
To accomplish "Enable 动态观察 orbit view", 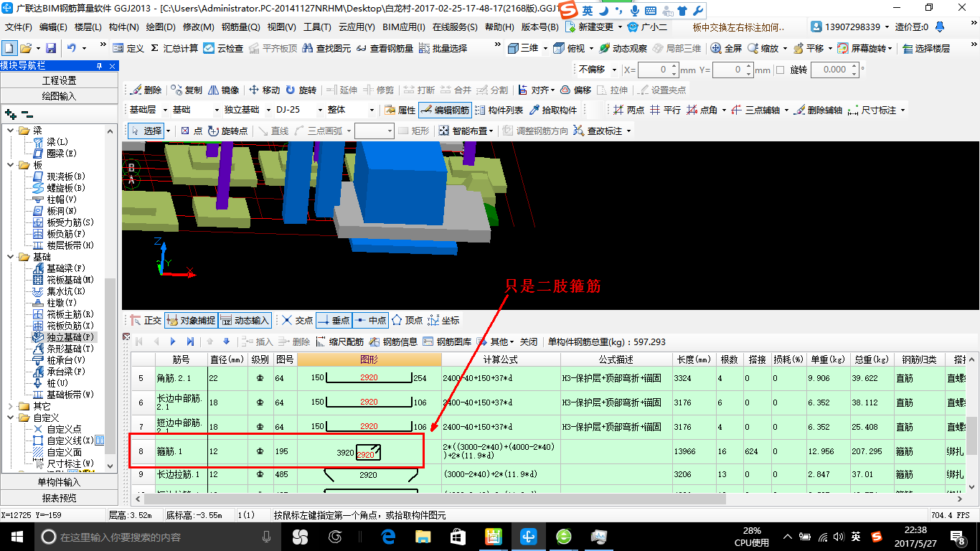I will coord(623,48).
